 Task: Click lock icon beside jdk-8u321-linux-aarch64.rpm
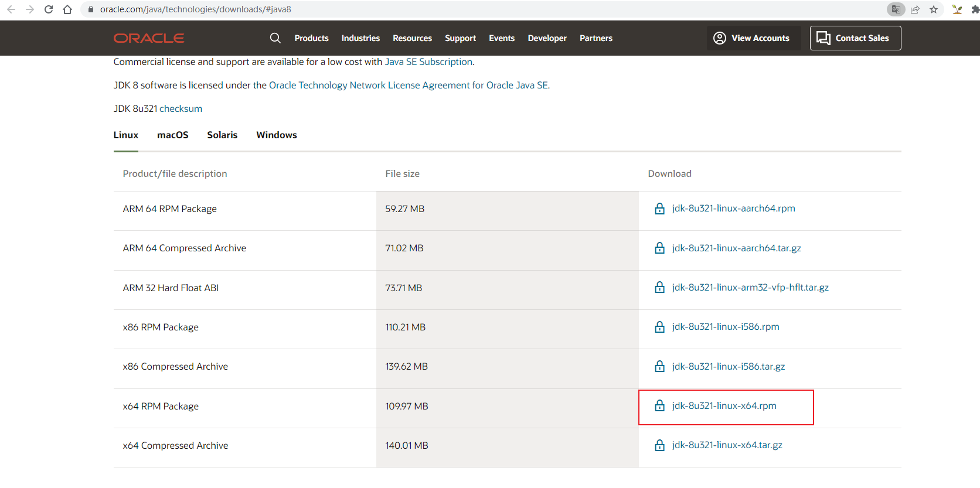(x=659, y=209)
